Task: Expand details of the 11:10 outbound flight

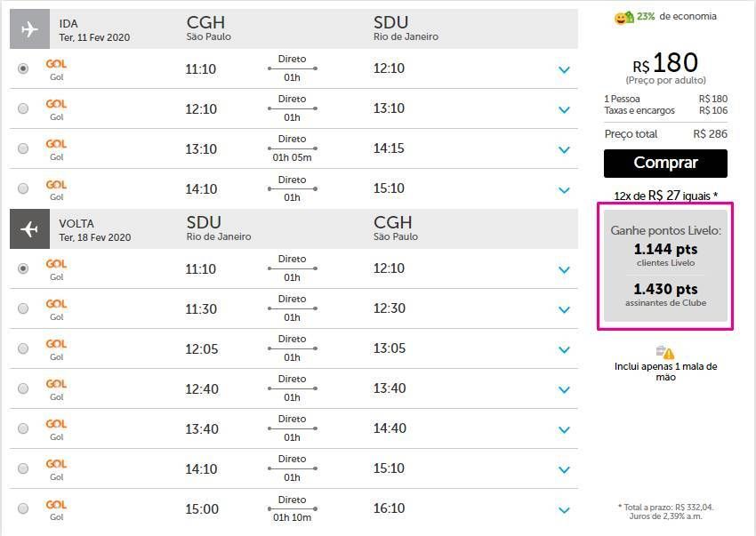Action: pyautogui.click(x=564, y=69)
